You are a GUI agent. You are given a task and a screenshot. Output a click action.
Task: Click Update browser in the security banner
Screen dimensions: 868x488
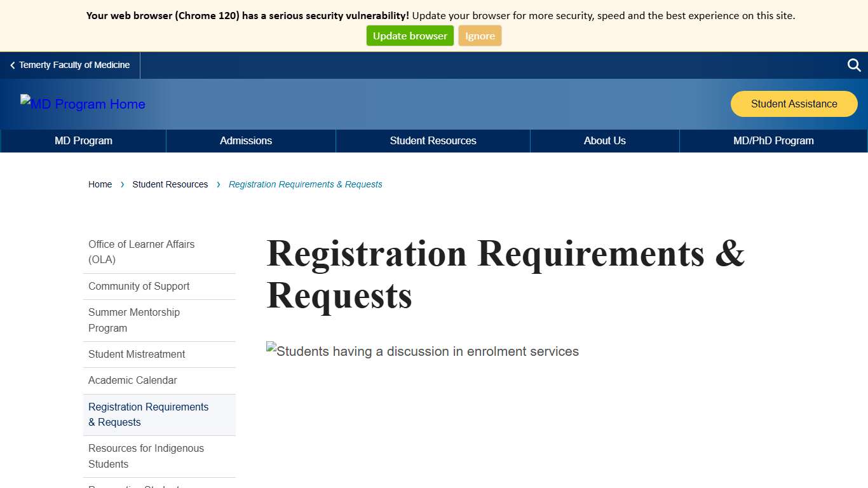[x=409, y=36]
